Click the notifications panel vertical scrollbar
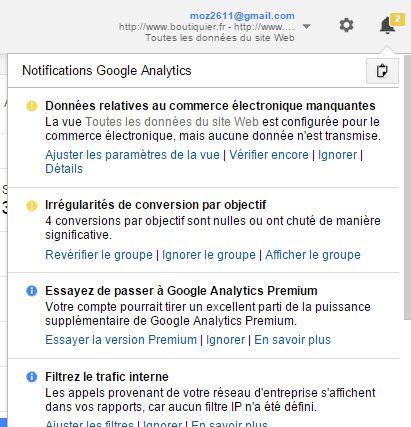This screenshot has width=411, height=427. (x=407, y=188)
